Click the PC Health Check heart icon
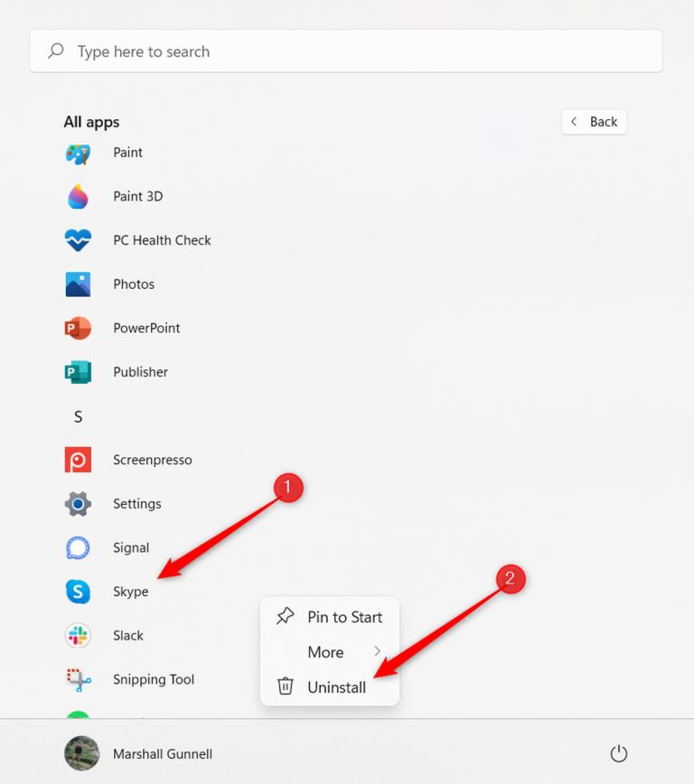 click(78, 240)
